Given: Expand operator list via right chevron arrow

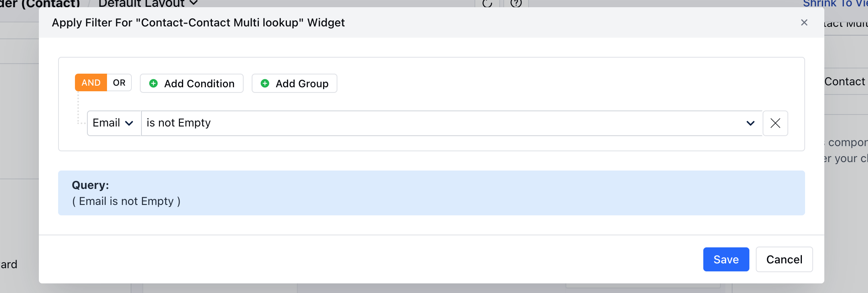Looking at the screenshot, I should click(751, 123).
